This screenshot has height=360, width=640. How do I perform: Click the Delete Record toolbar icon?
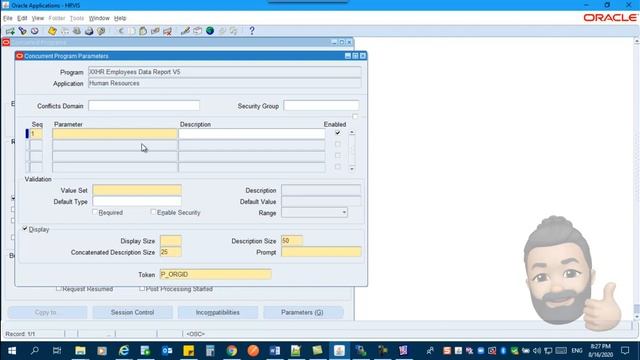pyautogui.click(x=167, y=31)
